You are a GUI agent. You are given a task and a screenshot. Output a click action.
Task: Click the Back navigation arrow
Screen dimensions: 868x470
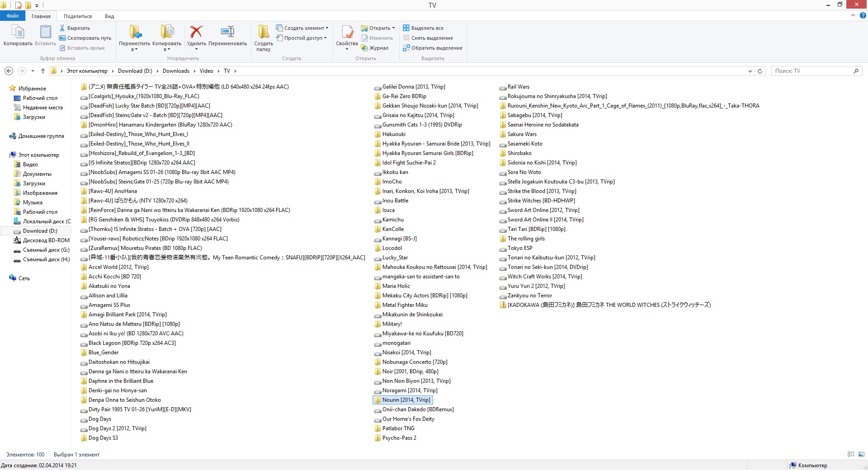(x=9, y=71)
